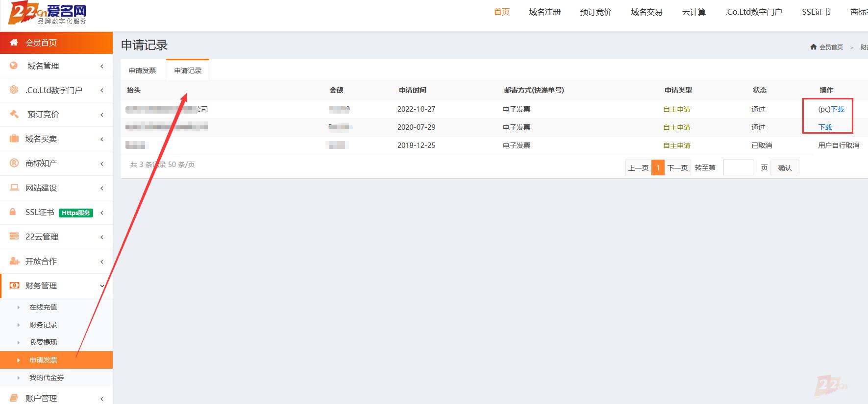Image resolution: width=868 pixels, height=404 pixels.
Task: Click the lock icon for SSL证书
Action: [14, 212]
